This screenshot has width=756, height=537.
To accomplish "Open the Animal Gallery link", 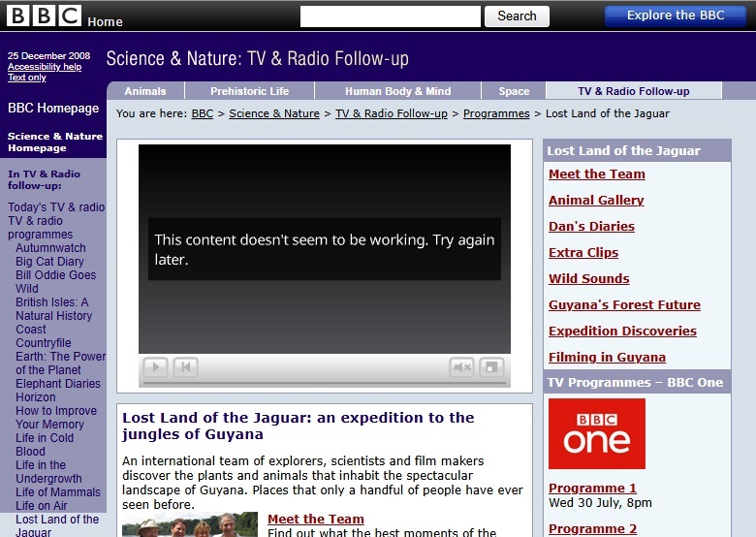I will pyautogui.click(x=596, y=200).
